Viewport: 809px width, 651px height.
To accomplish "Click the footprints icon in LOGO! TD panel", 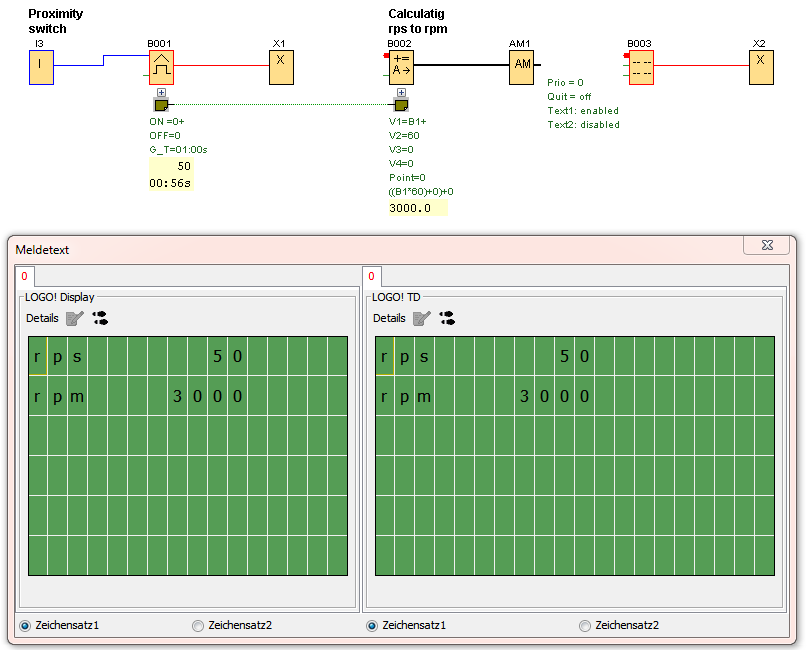I will [x=447, y=318].
